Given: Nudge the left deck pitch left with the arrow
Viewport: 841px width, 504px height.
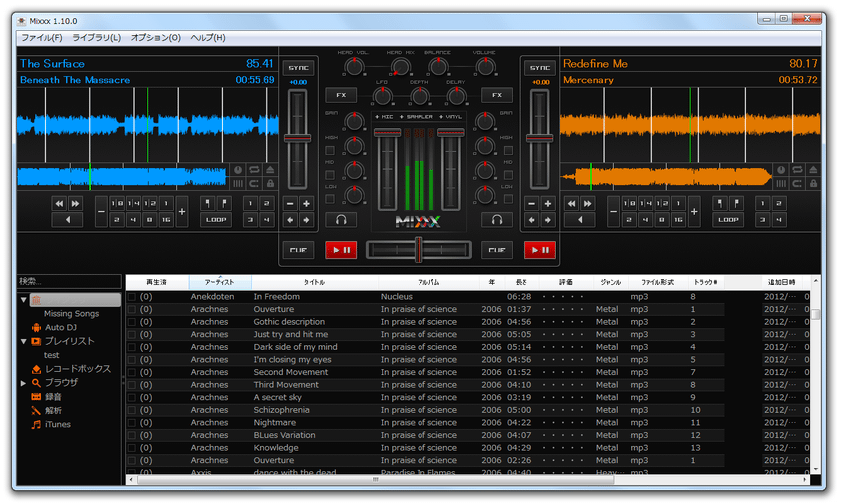Looking at the screenshot, I should tap(291, 220).
